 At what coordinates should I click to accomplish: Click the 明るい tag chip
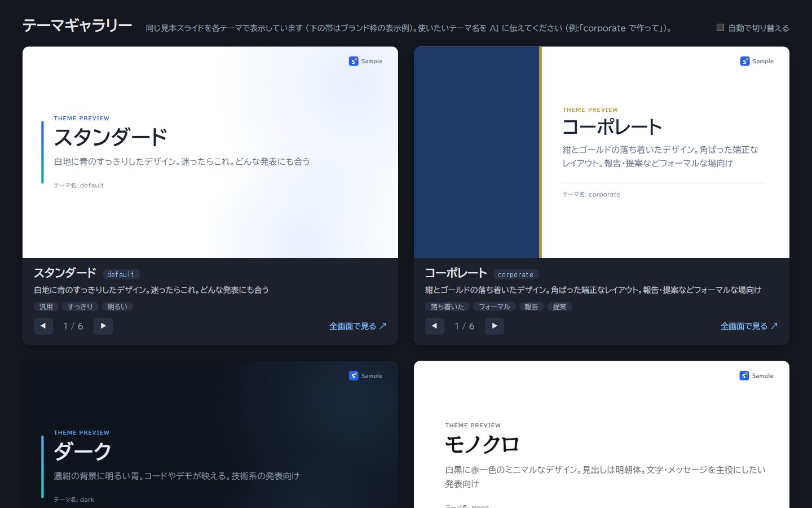pyautogui.click(x=117, y=307)
